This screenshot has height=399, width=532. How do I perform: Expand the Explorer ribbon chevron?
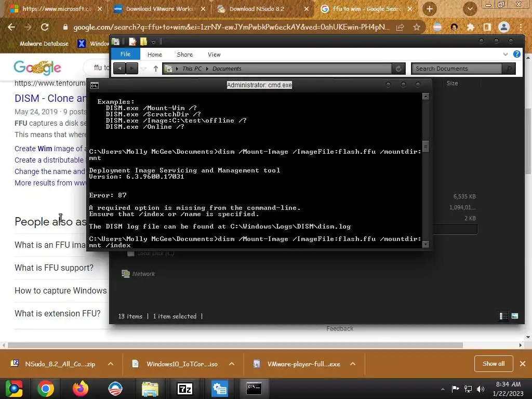coord(506,54)
